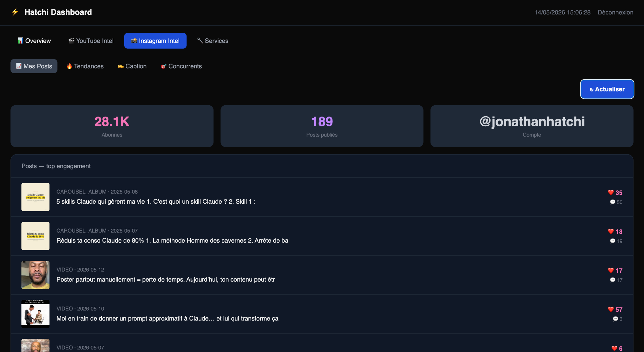The height and width of the screenshot is (352, 644).
Task: Click the Caption writing hand icon
Action: coord(121,66)
